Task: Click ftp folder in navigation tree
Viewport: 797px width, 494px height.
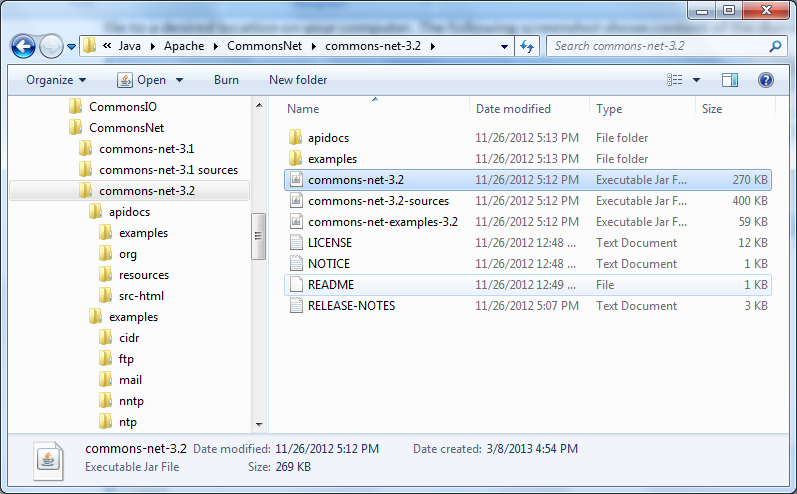Action: pos(116,359)
